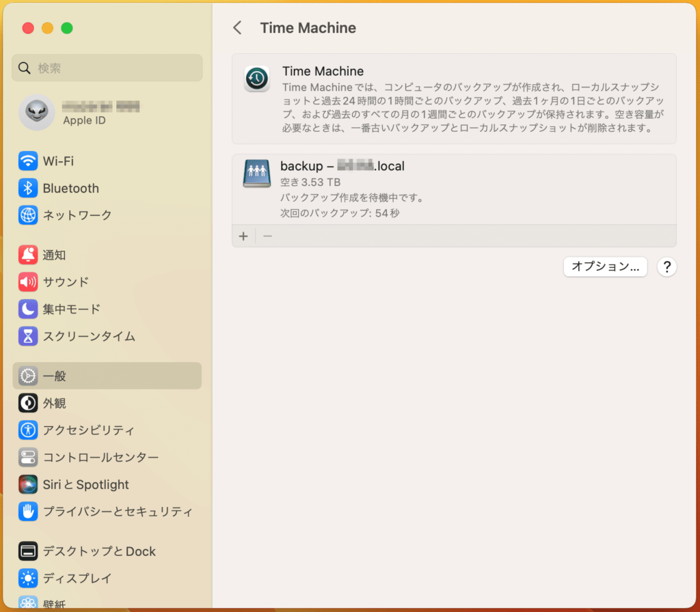
Task: Click 次回のバックアップ: 54 秒 text
Action: [340, 213]
